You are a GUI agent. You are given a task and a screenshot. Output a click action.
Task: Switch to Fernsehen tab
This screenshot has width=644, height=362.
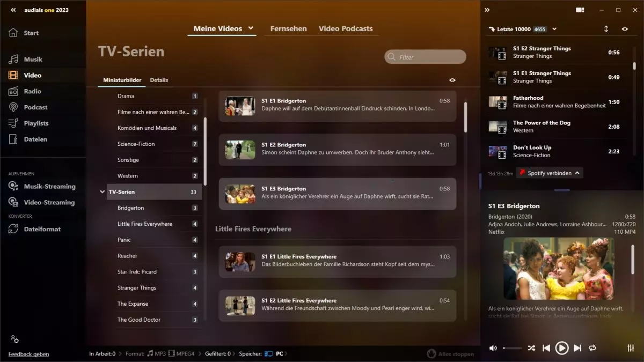tap(289, 28)
